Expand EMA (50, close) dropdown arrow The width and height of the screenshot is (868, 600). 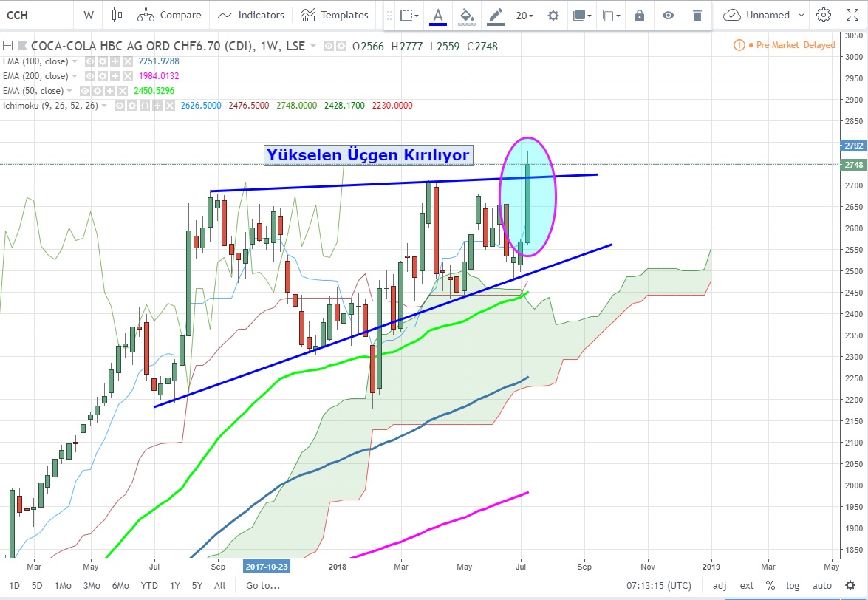click(x=69, y=91)
